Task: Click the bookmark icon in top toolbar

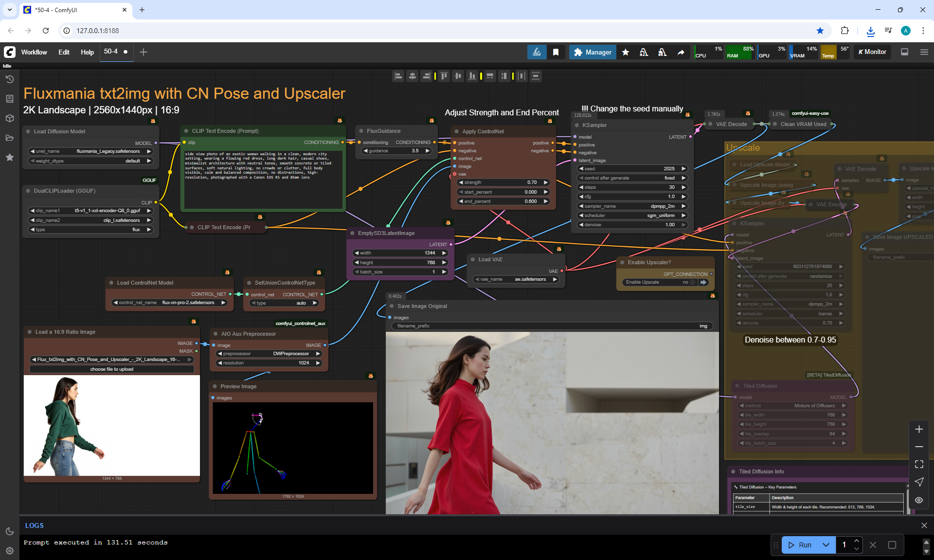Action: (x=556, y=52)
